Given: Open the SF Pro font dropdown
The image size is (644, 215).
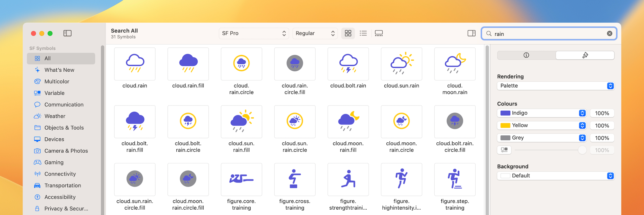Looking at the screenshot, I should (254, 33).
